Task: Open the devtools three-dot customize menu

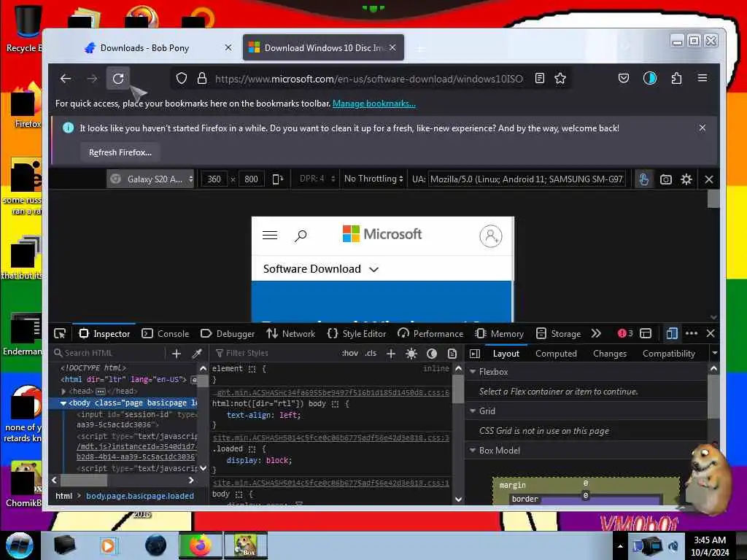Action: tap(692, 334)
